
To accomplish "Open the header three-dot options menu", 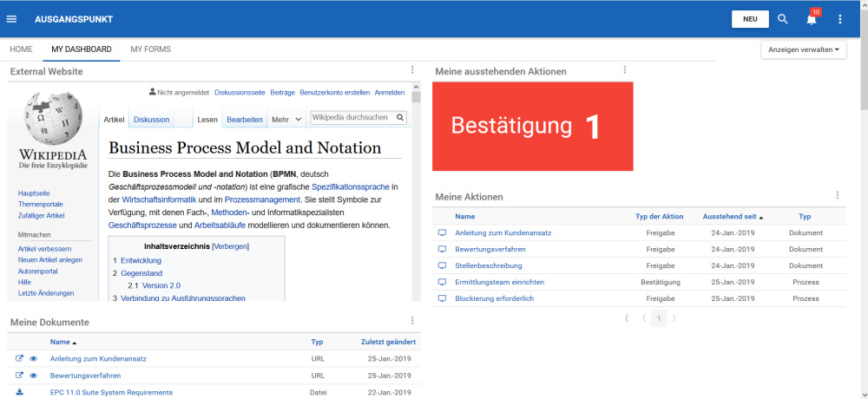I will 839,19.
